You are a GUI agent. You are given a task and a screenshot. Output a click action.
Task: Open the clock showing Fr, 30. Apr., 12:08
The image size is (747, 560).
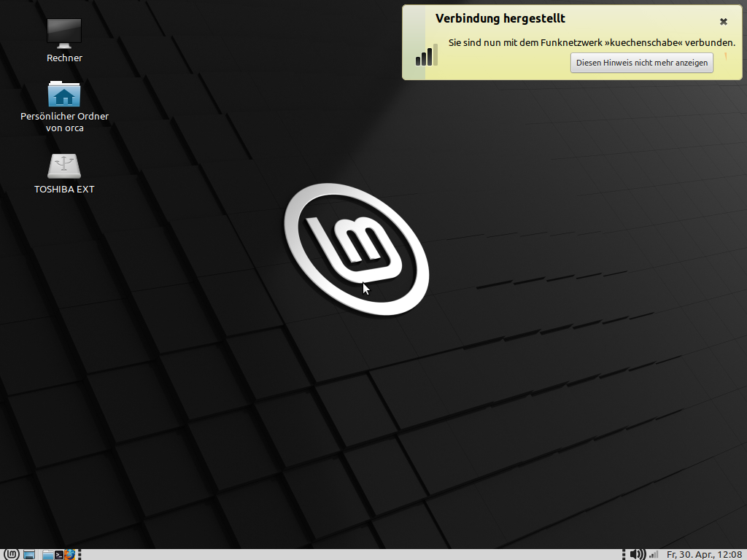point(704,555)
